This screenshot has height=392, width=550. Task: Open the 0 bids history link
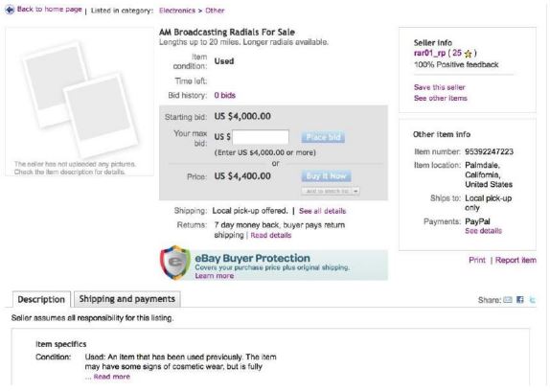[x=225, y=96]
